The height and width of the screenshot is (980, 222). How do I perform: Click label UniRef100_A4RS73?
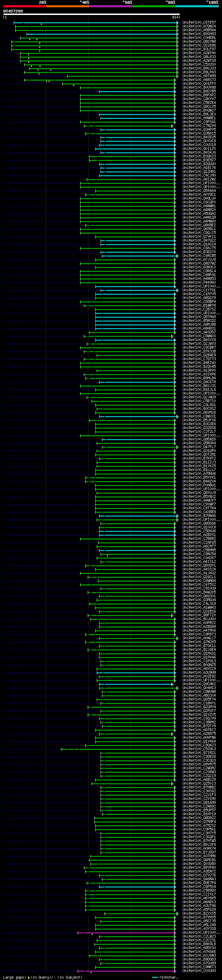tap(199, 80)
